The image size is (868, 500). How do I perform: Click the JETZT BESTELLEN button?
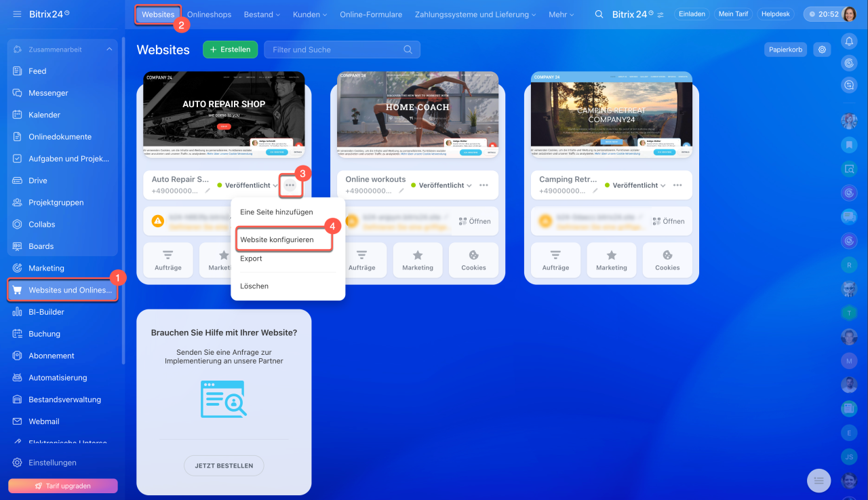coord(224,465)
